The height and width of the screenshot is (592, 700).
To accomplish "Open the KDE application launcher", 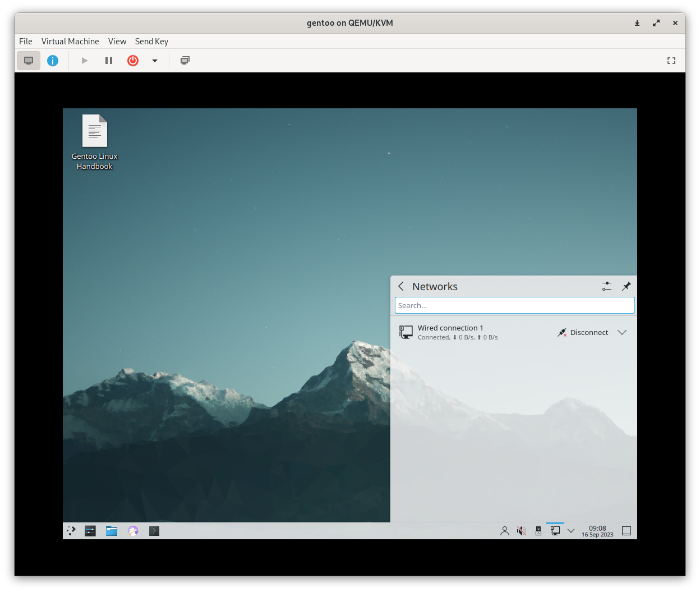I will (x=71, y=531).
